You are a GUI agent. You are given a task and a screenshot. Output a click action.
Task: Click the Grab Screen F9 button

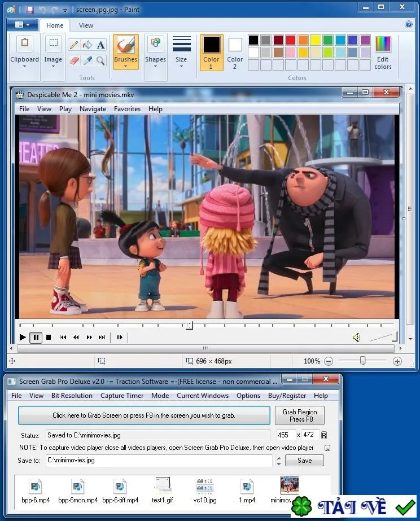point(144,415)
